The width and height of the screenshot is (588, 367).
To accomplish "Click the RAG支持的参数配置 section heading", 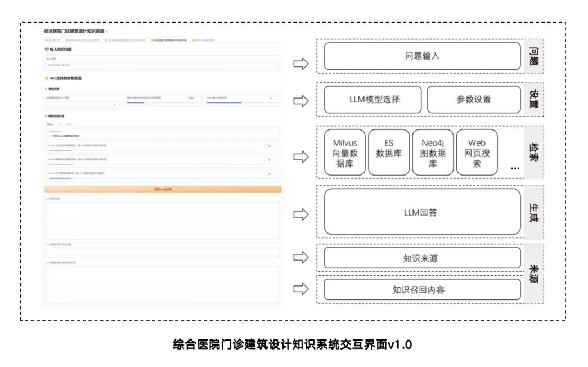I will click(x=66, y=78).
